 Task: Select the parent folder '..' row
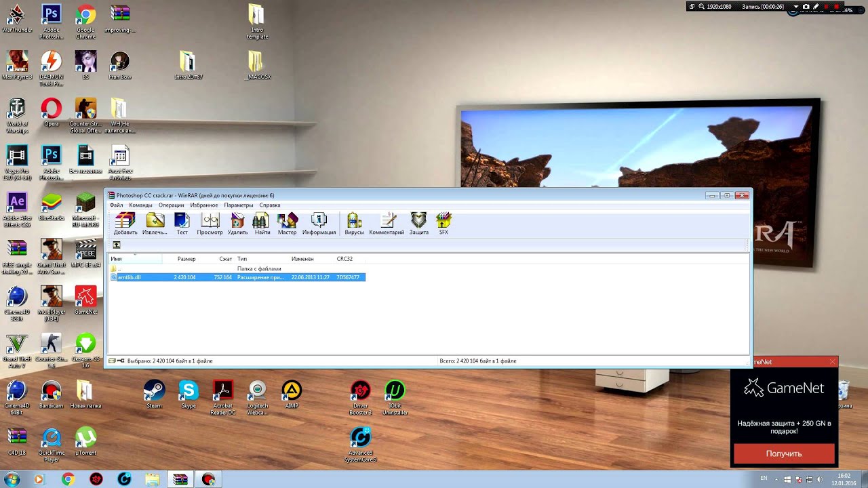point(237,268)
